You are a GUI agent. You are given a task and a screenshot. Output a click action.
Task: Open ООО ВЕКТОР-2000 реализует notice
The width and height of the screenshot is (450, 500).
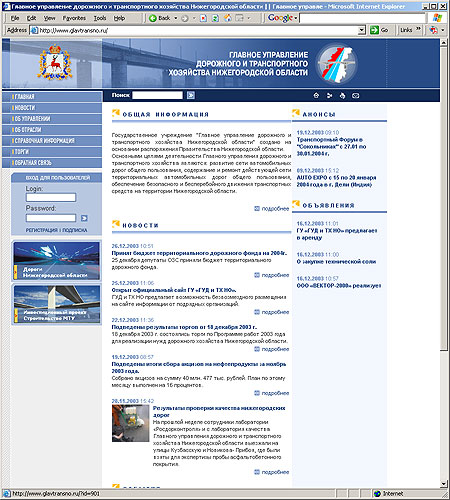pyautogui.click(x=339, y=286)
